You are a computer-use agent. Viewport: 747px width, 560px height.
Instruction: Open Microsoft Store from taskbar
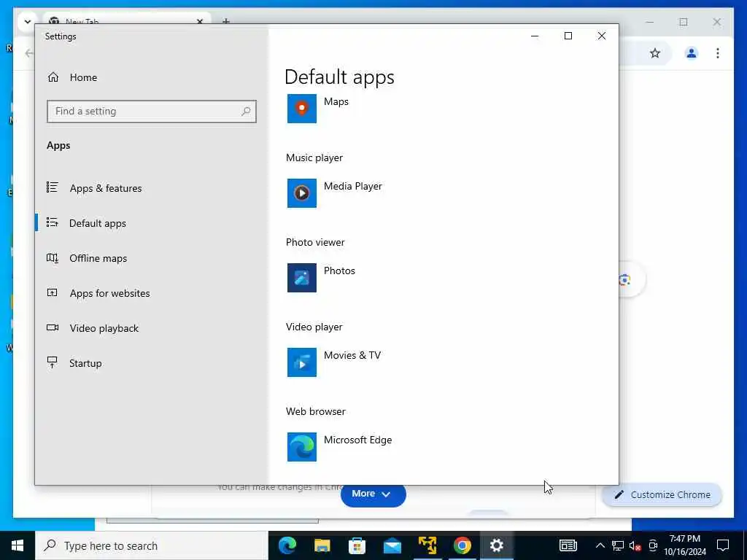[x=357, y=545]
